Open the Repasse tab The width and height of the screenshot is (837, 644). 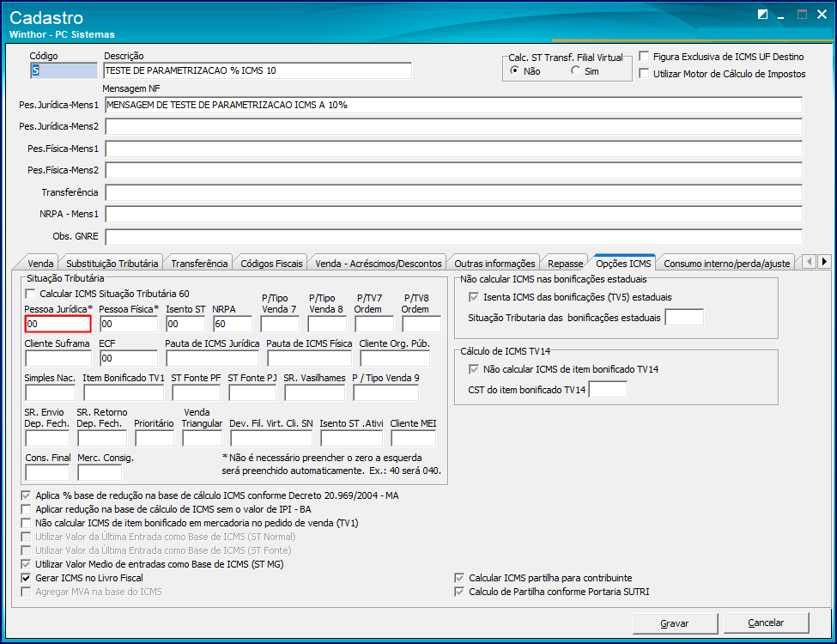pos(565,264)
